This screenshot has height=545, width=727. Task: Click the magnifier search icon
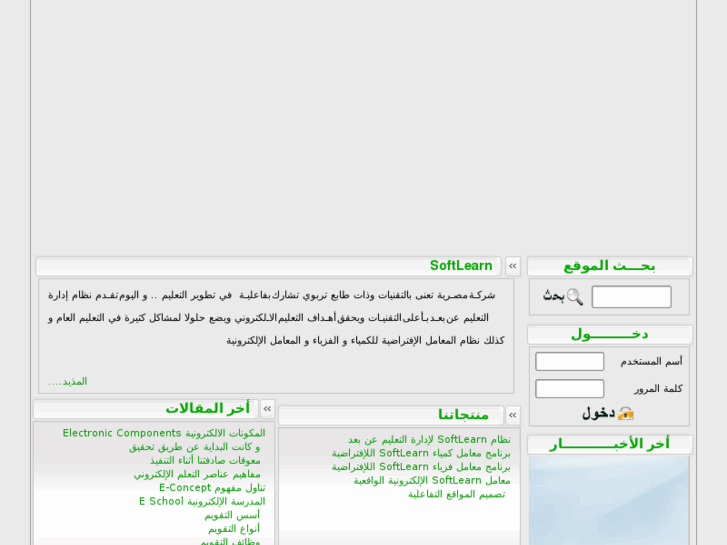(575, 297)
